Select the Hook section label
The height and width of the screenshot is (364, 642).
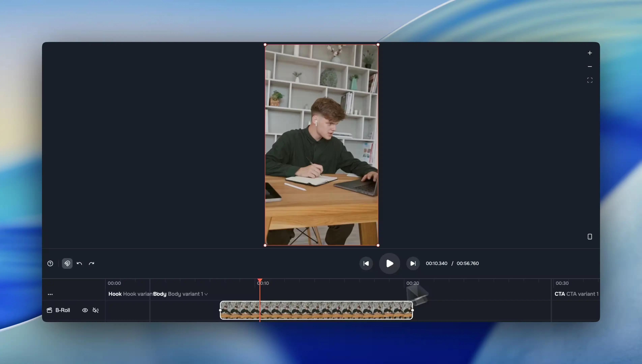click(x=115, y=294)
